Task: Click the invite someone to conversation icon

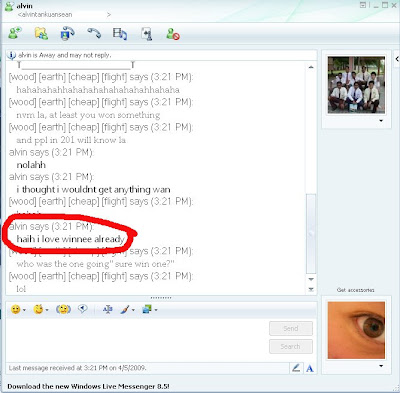Action: coord(15,33)
